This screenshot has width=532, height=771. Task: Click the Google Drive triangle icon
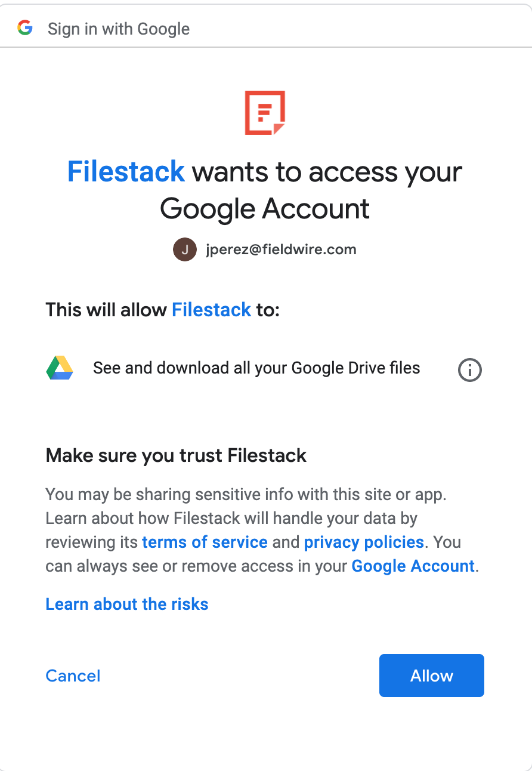point(60,368)
